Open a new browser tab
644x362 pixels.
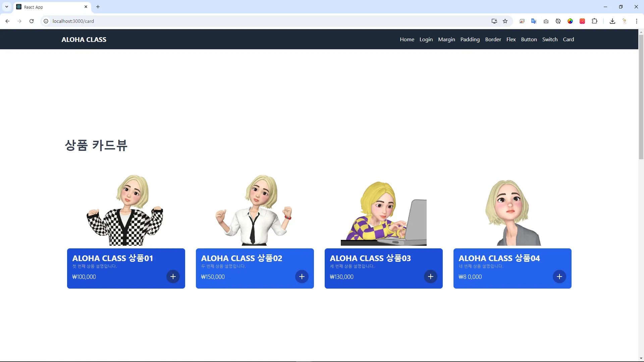coord(98,7)
